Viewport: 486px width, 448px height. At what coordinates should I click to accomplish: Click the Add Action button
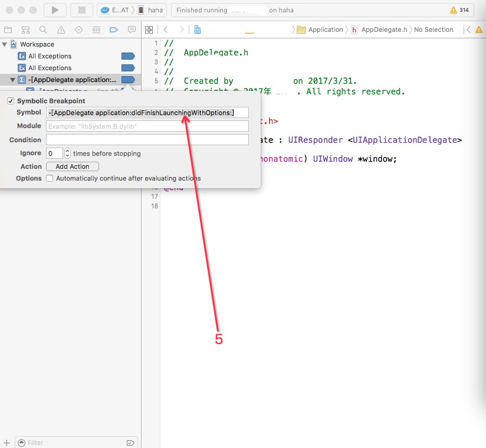[72, 166]
